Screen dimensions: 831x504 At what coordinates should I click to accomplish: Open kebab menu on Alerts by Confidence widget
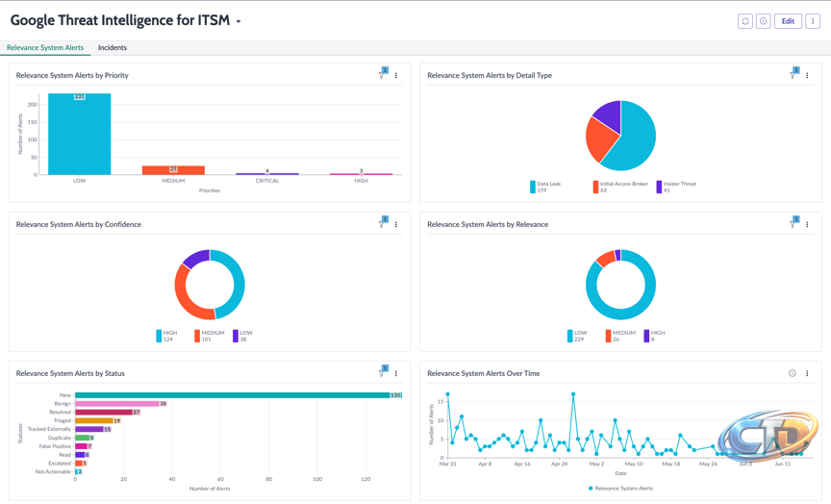coord(396,225)
